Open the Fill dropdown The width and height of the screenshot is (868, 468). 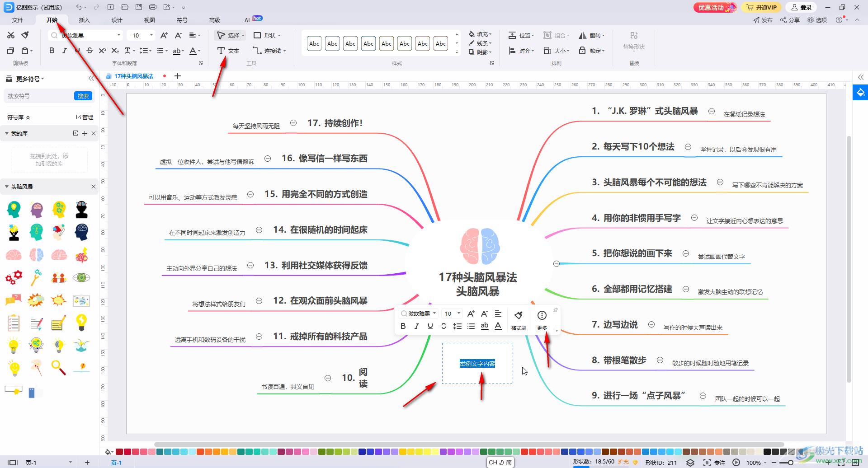[x=480, y=34]
